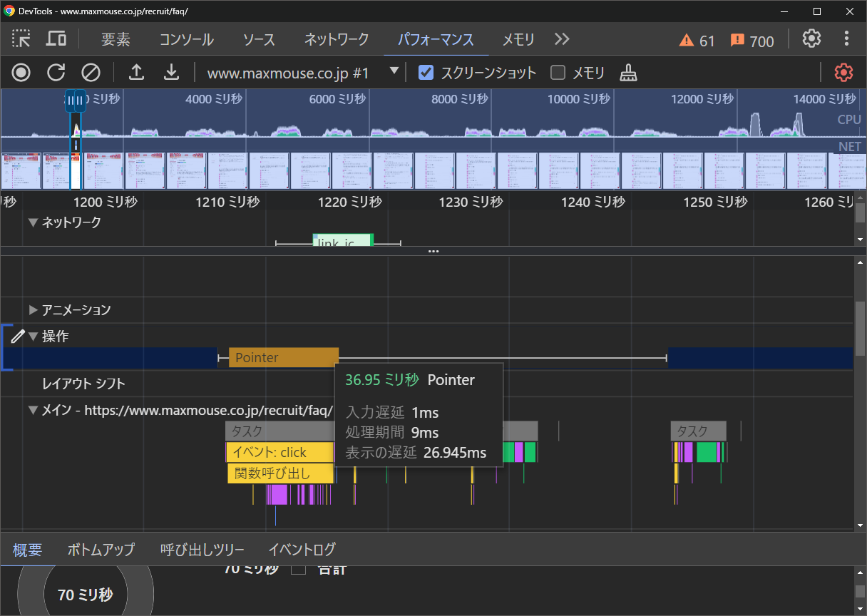Show more tabs with the double chevron

(562, 38)
